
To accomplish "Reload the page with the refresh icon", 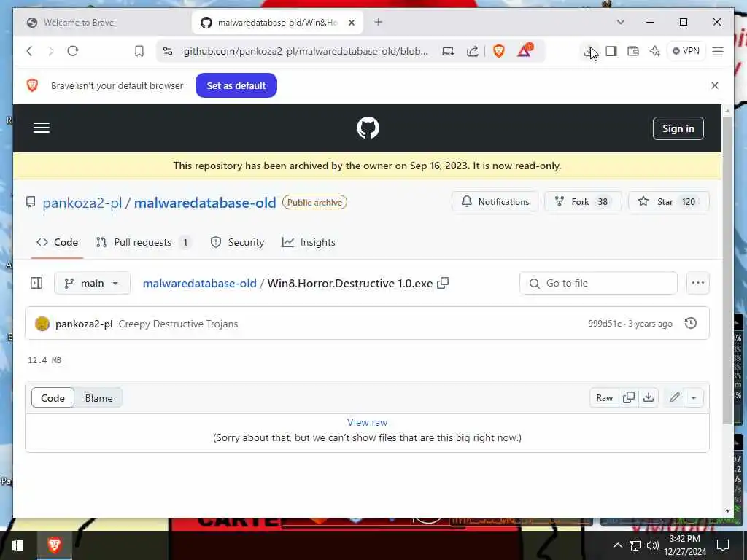I will pyautogui.click(x=72, y=51).
